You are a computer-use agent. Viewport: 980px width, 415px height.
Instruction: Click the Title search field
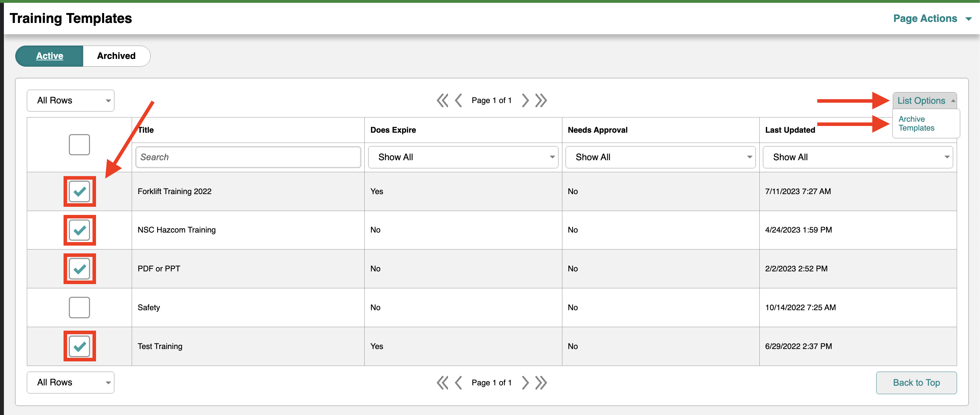pyautogui.click(x=248, y=157)
